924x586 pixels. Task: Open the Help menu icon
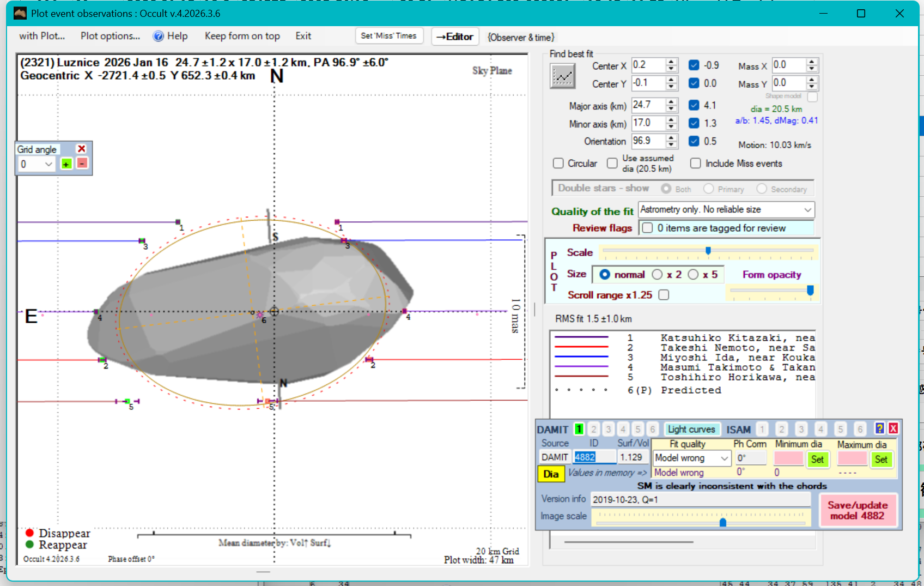159,36
